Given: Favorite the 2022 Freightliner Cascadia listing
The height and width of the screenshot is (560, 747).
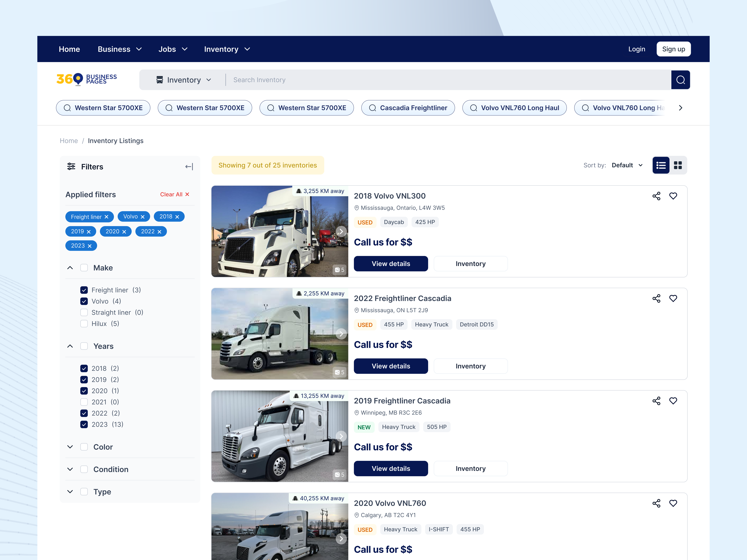Looking at the screenshot, I should [673, 298].
